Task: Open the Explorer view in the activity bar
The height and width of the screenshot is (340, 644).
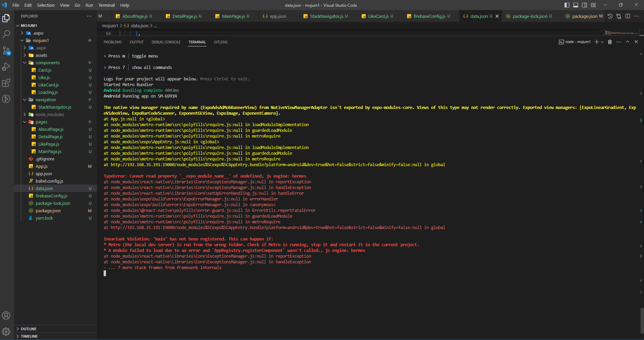Action: click(6, 18)
